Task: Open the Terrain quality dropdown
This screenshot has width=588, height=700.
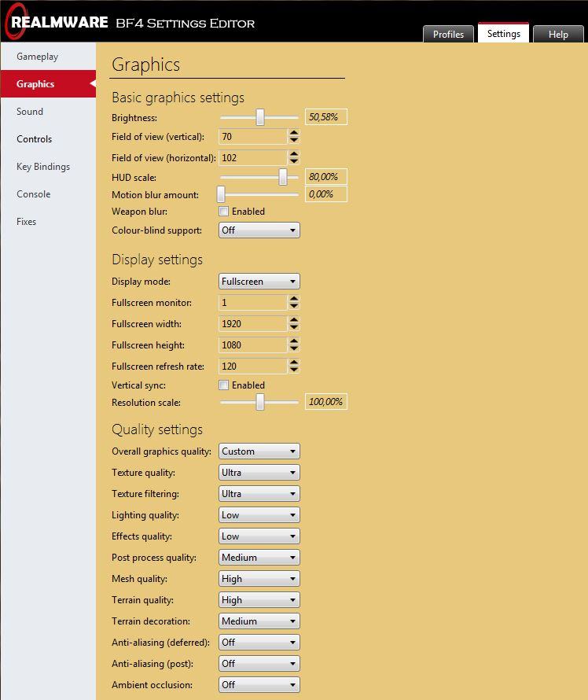Action: click(x=259, y=599)
